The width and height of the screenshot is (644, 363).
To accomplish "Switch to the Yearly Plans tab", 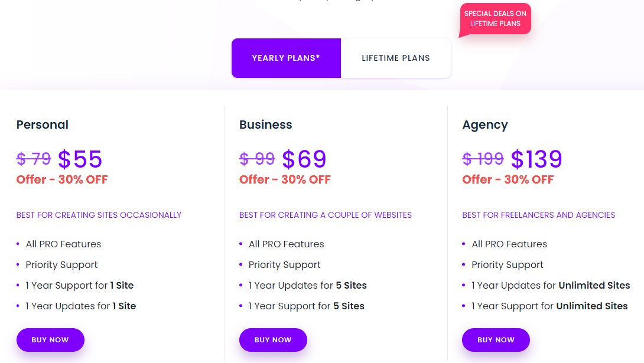I will tap(286, 58).
